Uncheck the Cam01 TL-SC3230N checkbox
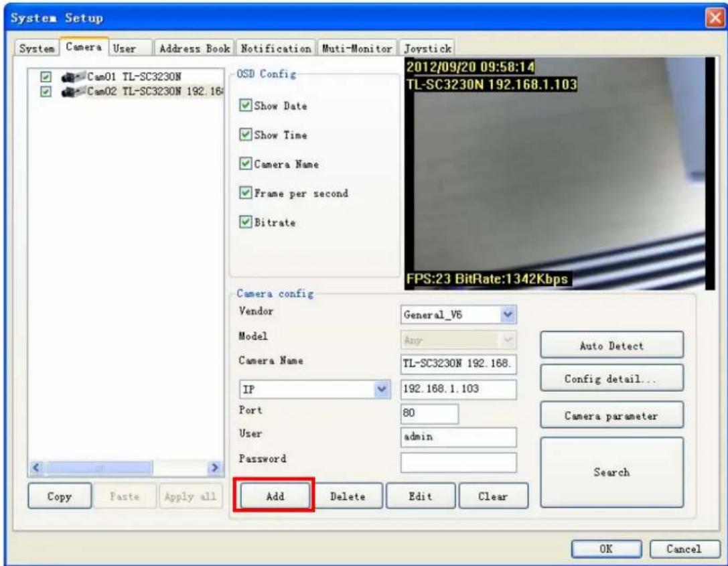The image size is (728, 566). [x=46, y=76]
